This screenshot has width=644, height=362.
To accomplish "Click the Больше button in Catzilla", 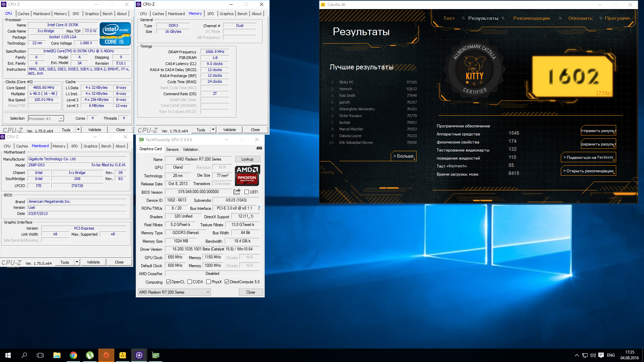I will click(x=404, y=156).
